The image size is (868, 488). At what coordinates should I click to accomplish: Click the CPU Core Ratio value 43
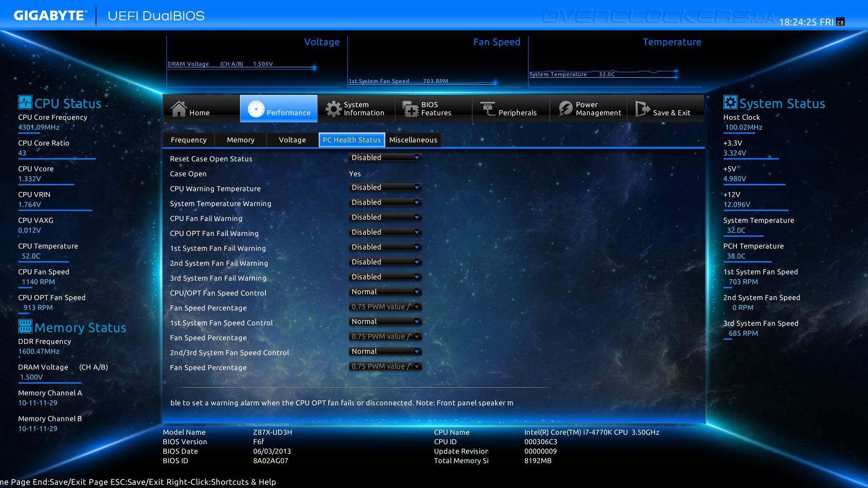22,153
